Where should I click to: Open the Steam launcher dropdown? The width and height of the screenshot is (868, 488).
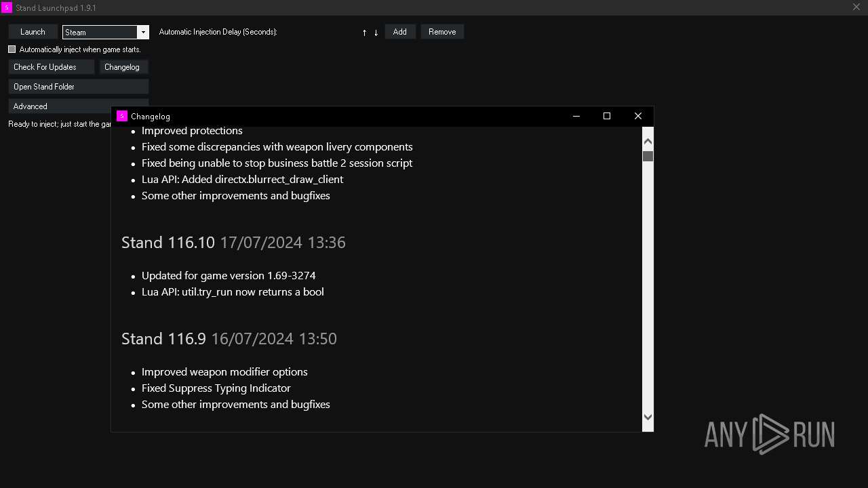pos(142,32)
